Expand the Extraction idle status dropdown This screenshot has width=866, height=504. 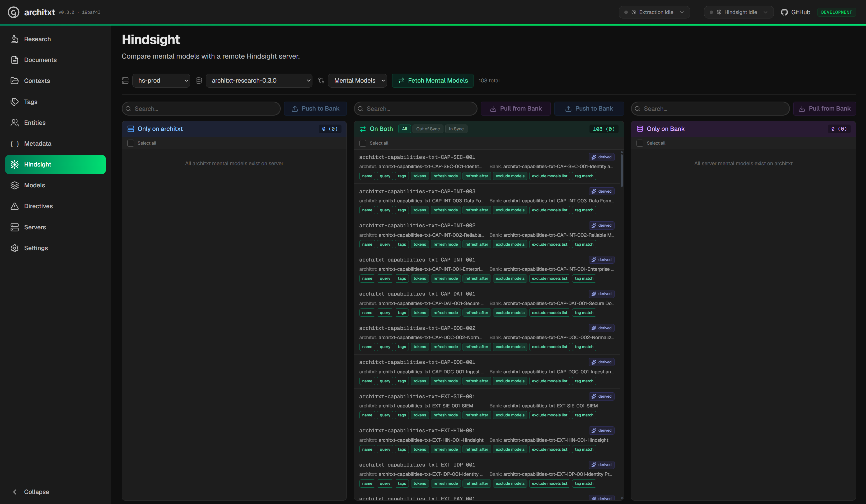654,12
